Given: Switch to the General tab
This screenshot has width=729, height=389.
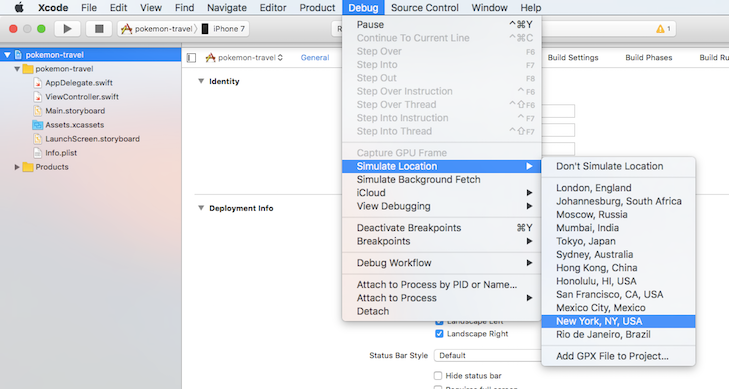Looking at the screenshot, I should point(315,58).
